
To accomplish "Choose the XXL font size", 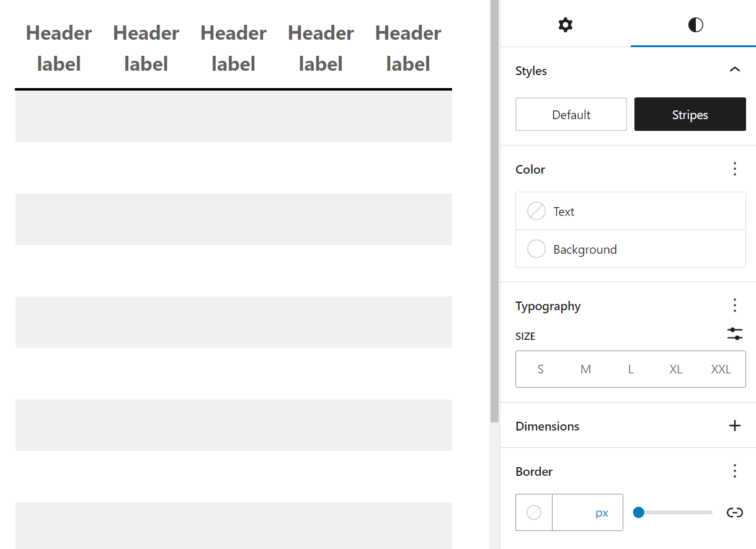I will point(721,370).
